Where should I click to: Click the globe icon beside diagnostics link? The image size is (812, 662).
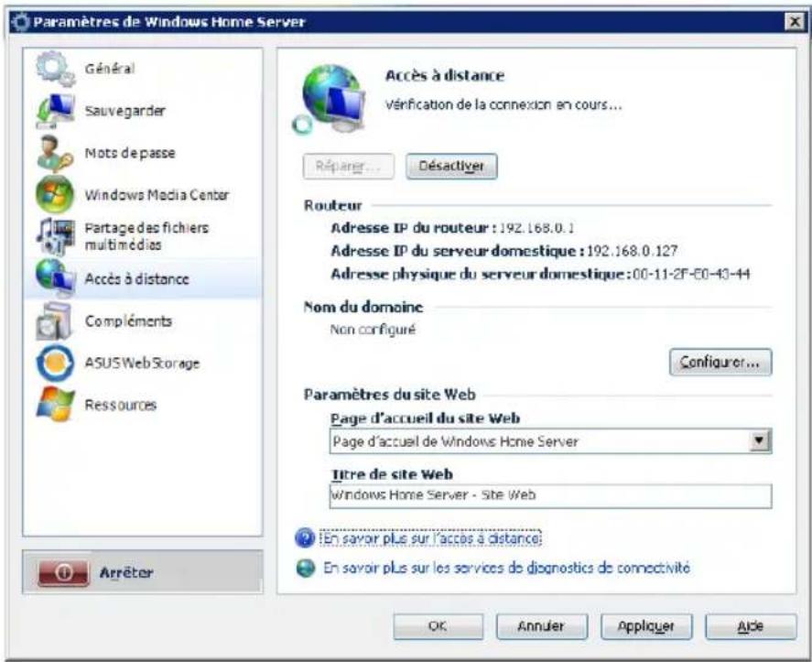coord(306,568)
